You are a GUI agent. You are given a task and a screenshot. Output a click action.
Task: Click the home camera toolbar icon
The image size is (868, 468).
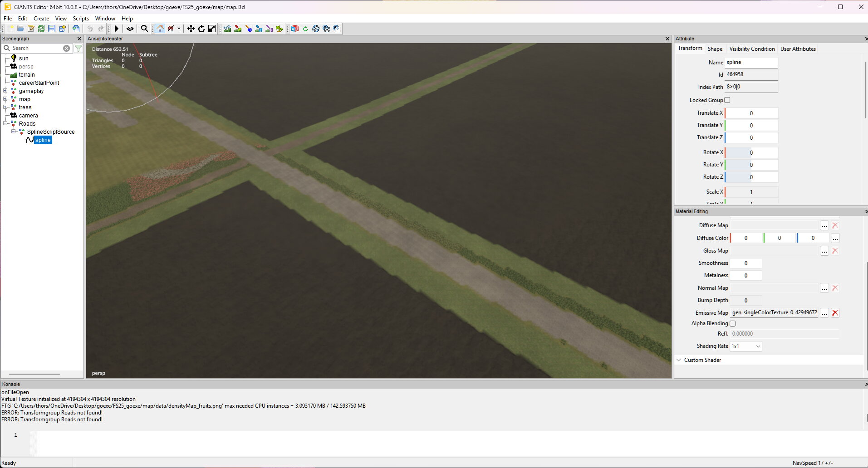(160, 29)
